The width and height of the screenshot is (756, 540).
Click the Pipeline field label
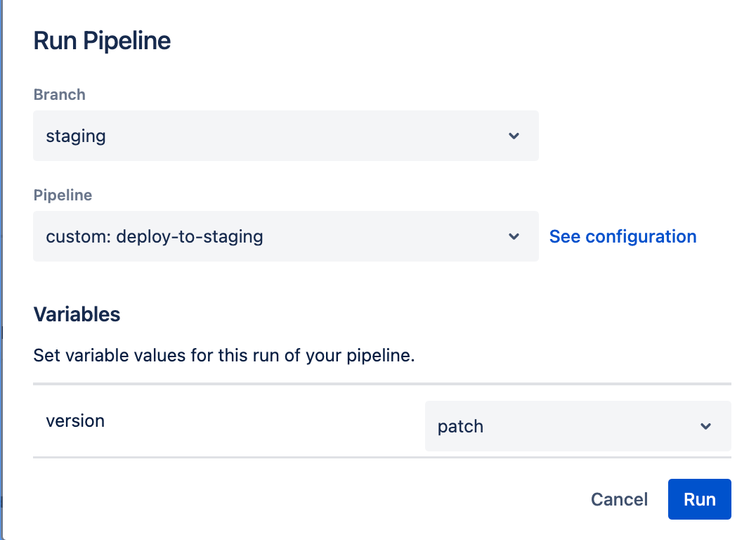click(x=63, y=195)
